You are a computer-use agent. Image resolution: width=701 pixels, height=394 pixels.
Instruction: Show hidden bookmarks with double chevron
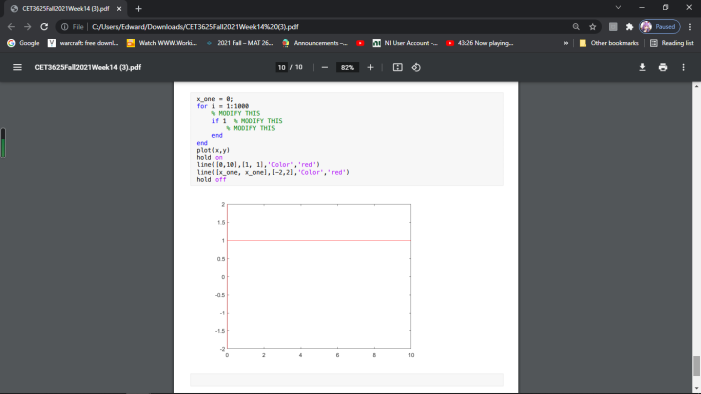click(x=566, y=43)
